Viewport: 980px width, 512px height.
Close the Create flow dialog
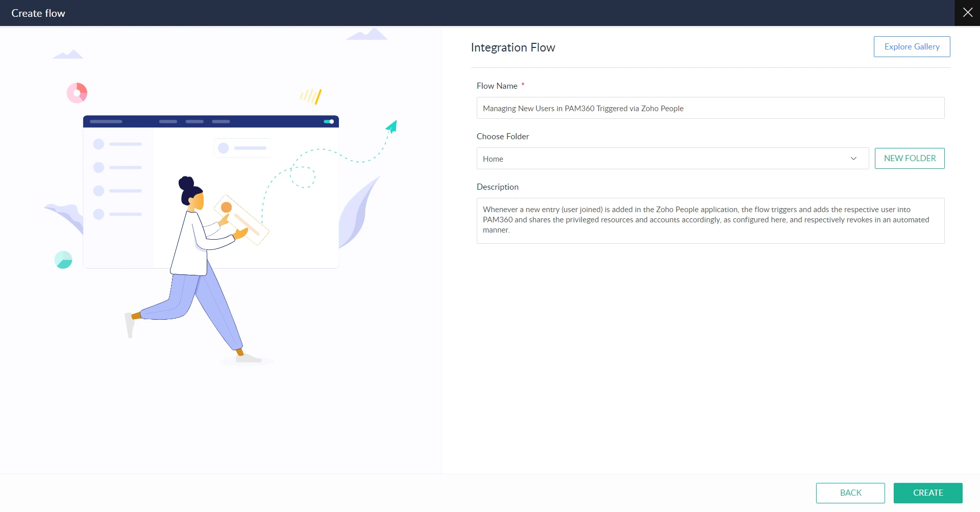(x=967, y=13)
